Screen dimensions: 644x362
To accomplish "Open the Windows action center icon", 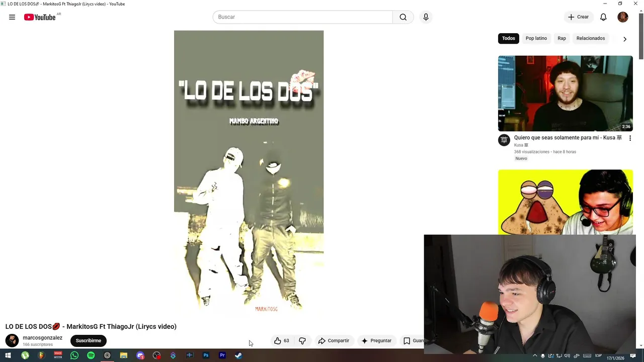I will 633,356.
